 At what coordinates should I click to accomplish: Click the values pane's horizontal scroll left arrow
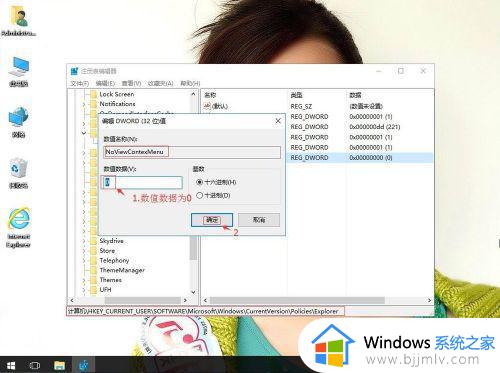[206, 300]
